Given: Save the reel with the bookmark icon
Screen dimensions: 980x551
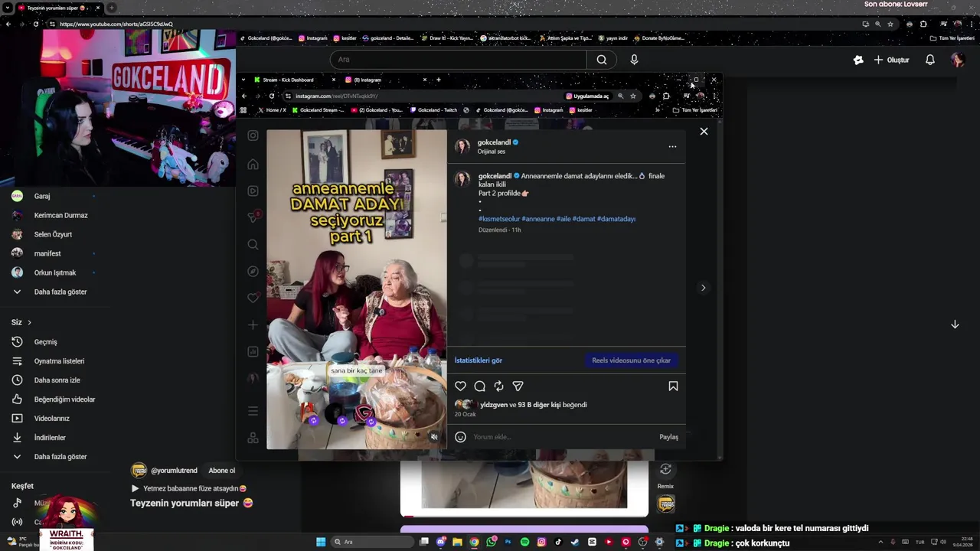Looking at the screenshot, I should coord(673,386).
